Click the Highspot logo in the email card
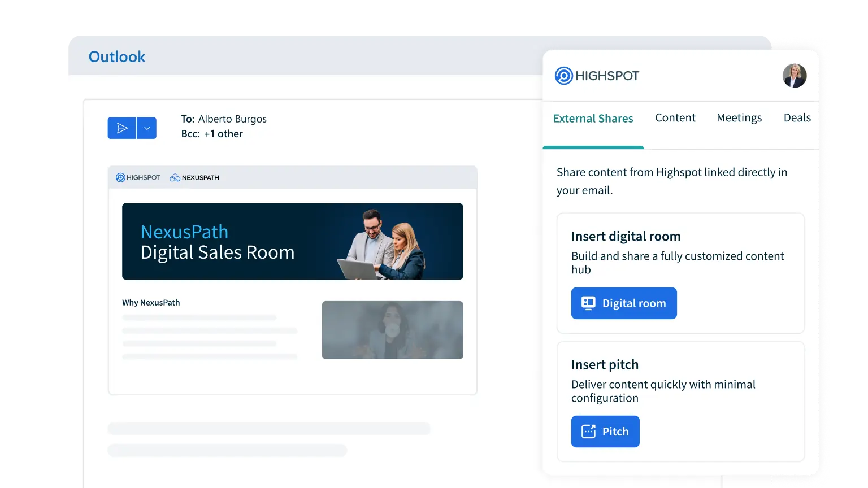This screenshot has width=868, height=488. point(138,177)
